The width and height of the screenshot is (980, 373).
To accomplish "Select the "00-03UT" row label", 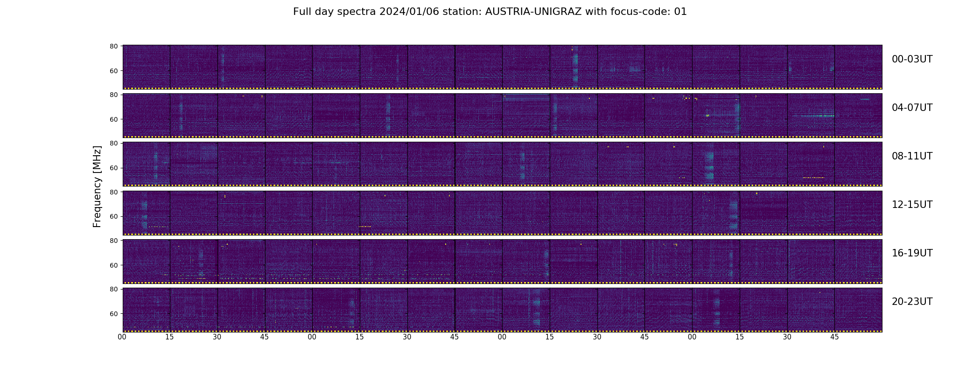I will point(912,59).
